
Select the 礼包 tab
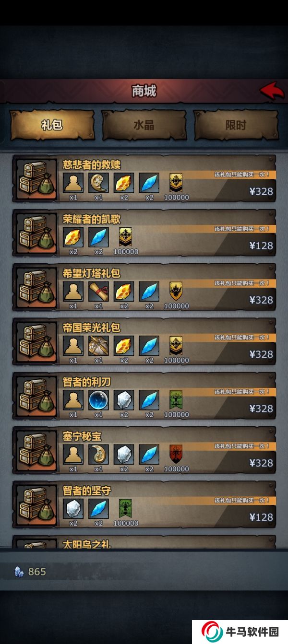[x=51, y=125]
